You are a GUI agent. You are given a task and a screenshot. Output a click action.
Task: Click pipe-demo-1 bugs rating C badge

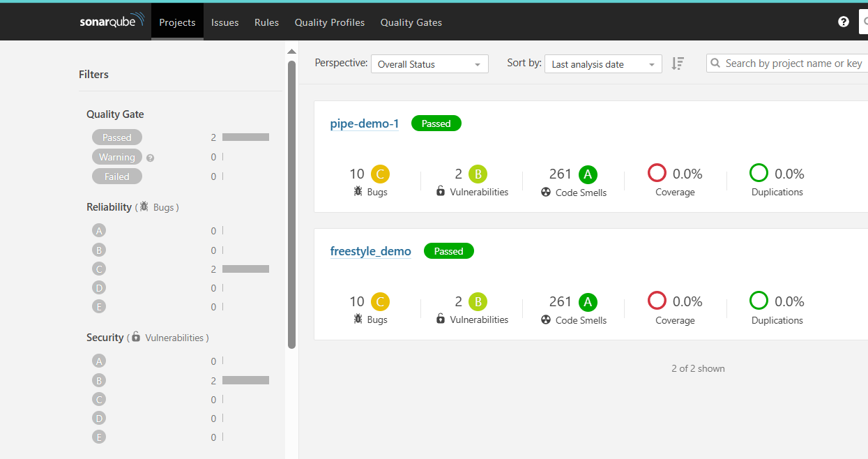(x=380, y=174)
